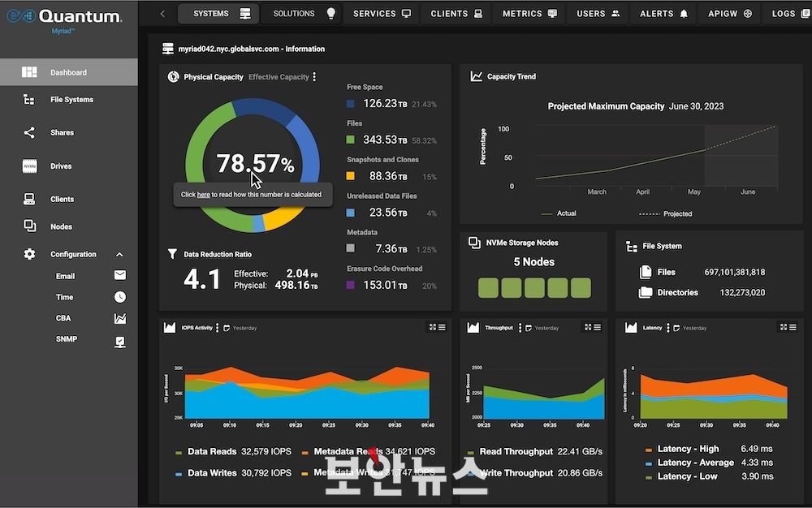Collapse the Configuration menu chevron
The height and width of the screenshot is (508, 812).
120,254
